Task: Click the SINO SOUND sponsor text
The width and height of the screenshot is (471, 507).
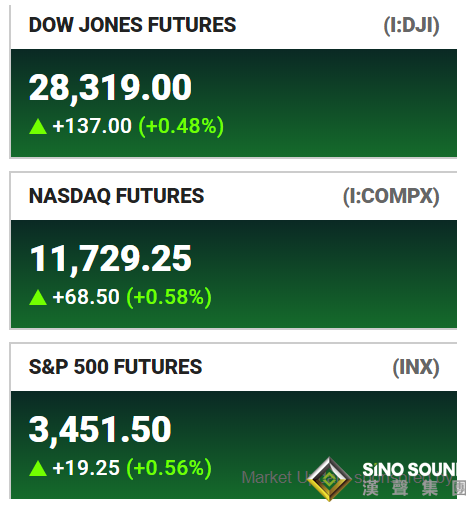Action: point(410,469)
